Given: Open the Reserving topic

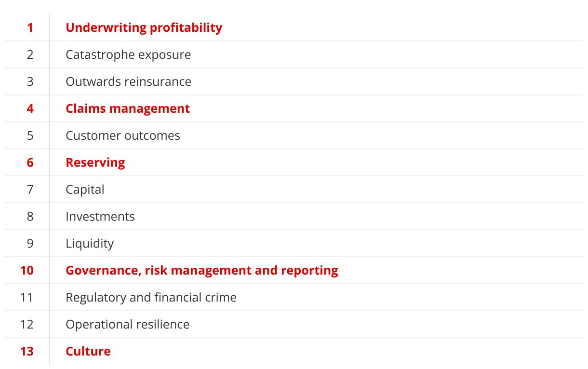Looking at the screenshot, I should [95, 162].
